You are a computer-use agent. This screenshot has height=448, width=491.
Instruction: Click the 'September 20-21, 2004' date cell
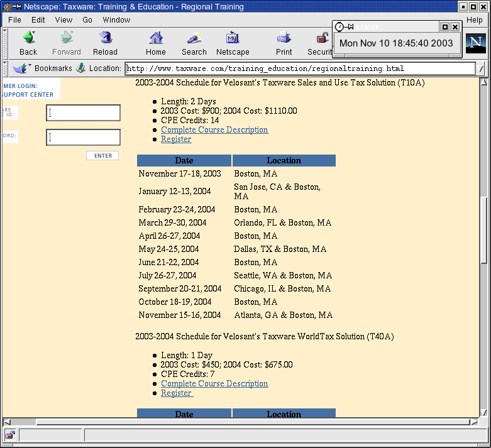click(x=180, y=288)
